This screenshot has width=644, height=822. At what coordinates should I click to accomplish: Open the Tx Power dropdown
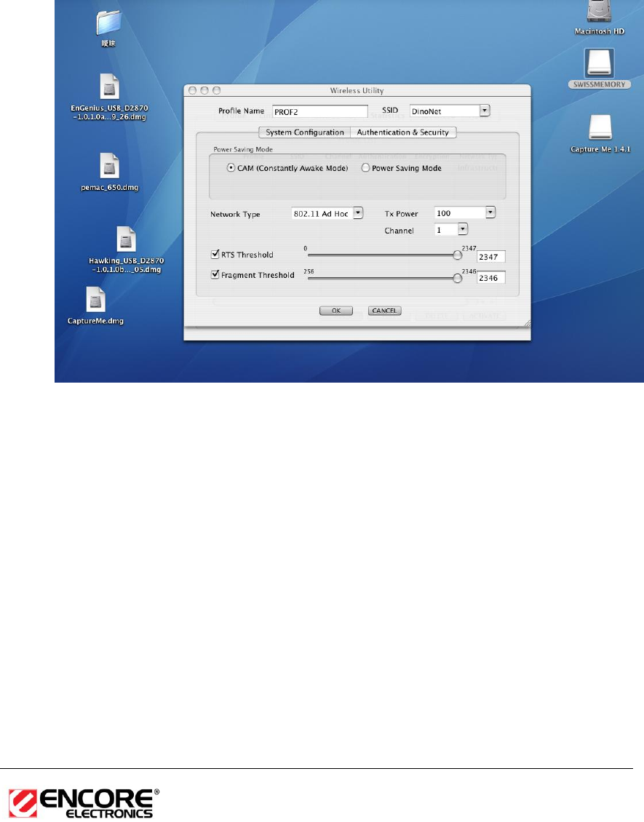coord(490,212)
